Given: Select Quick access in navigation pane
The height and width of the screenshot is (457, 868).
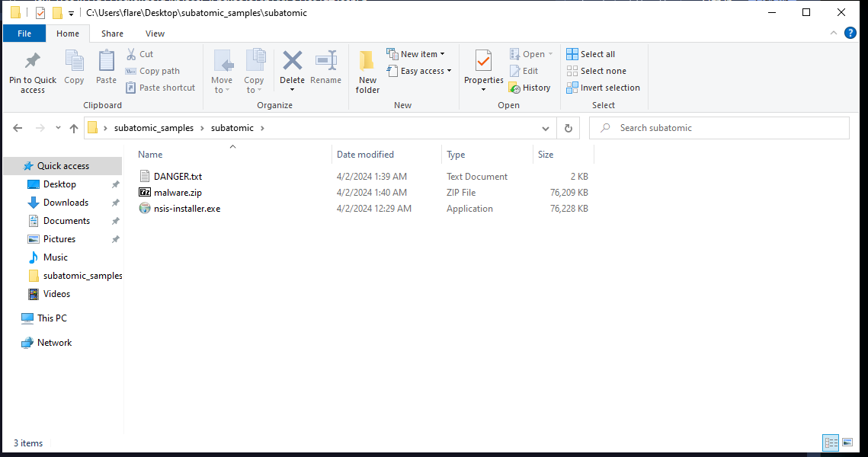Looking at the screenshot, I should pos(62,166).
